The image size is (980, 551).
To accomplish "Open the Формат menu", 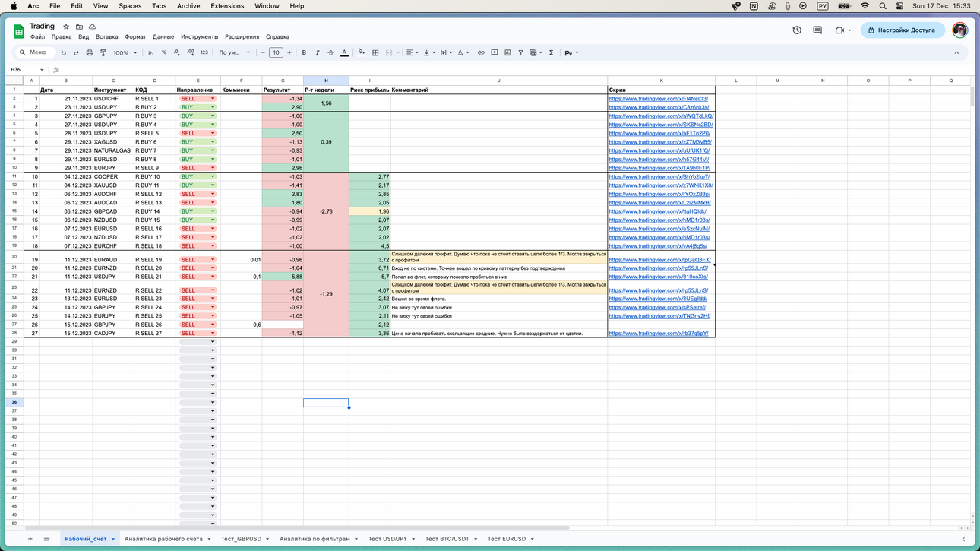I will point(135,36).
